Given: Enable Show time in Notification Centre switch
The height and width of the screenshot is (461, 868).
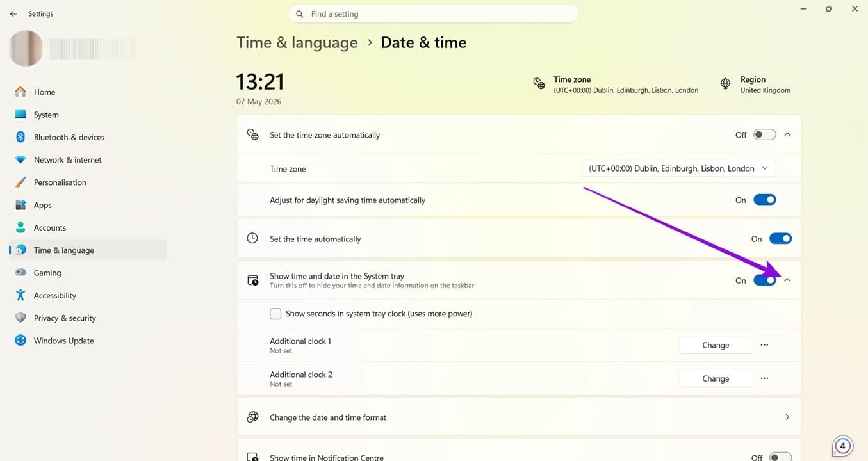Looking at the screenshot, I should click(781, 457).
